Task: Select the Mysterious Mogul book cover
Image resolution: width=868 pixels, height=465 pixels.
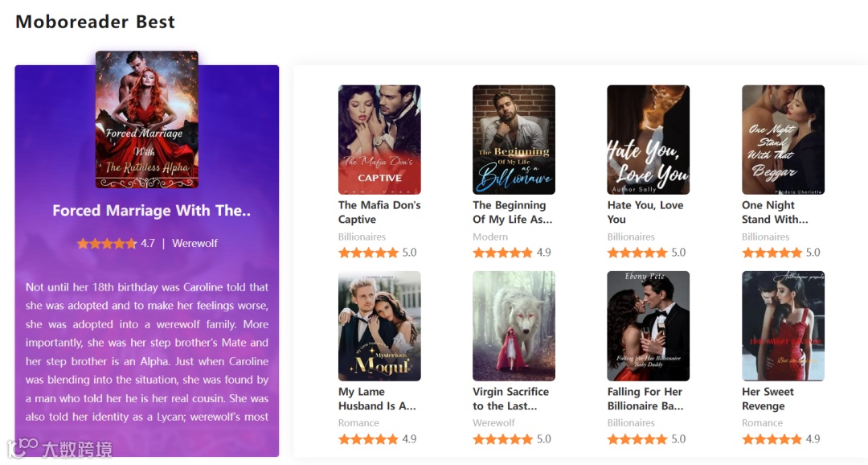Action: (379, 325)
